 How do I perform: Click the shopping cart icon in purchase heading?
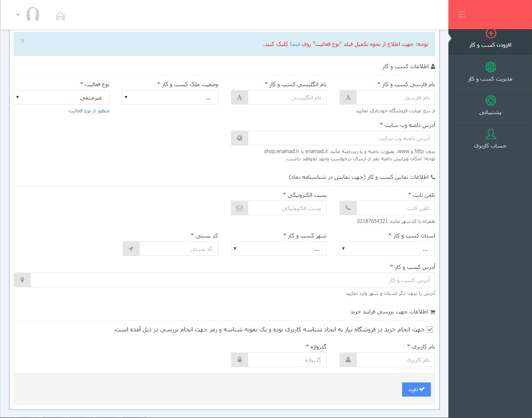coord(433,312)
